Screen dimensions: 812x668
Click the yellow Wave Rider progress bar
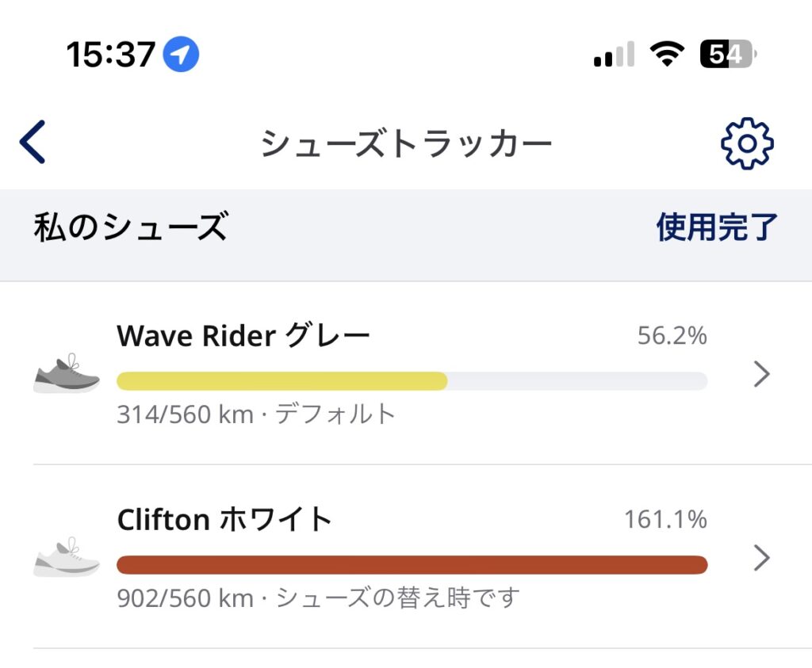coord(282,381)
